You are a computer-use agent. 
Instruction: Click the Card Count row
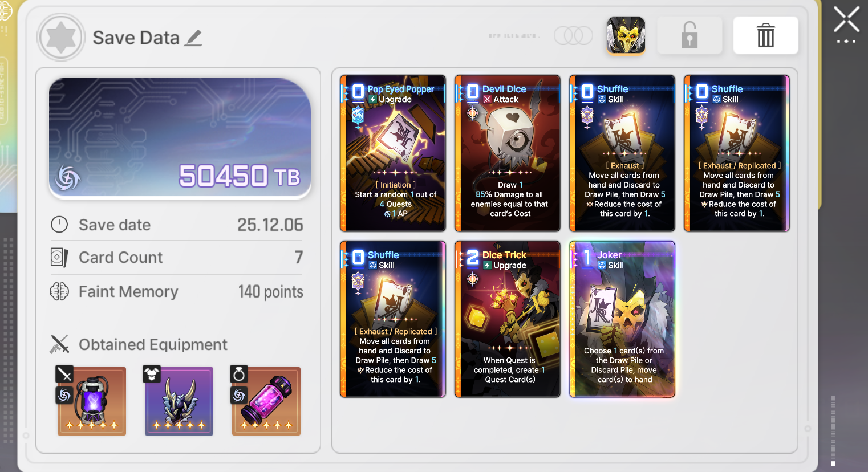tap(177, 258)
